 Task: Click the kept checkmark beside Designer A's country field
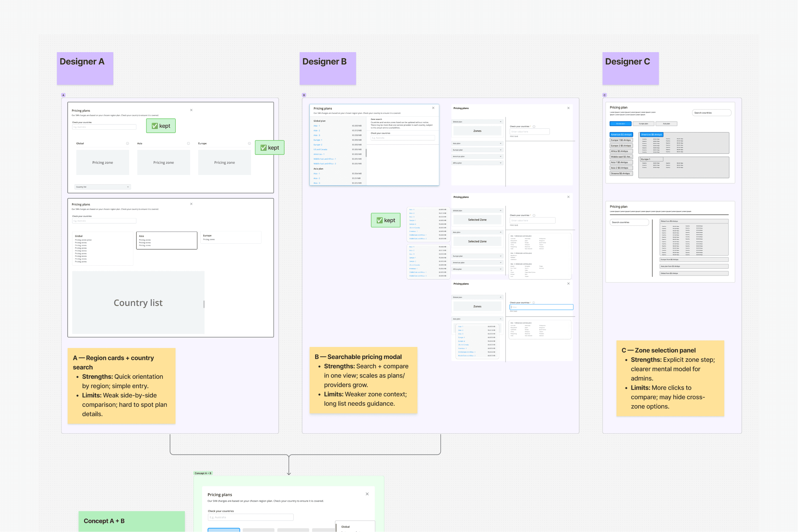pyautogui.click(x=161, y=126)
